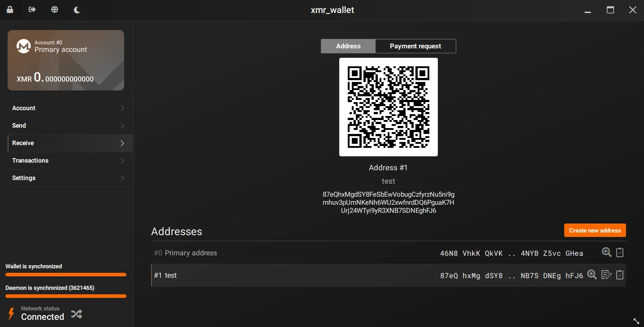Edit the test address label using the pencil icon
Viewport: 644px width, 327px height.
point(606,275)
